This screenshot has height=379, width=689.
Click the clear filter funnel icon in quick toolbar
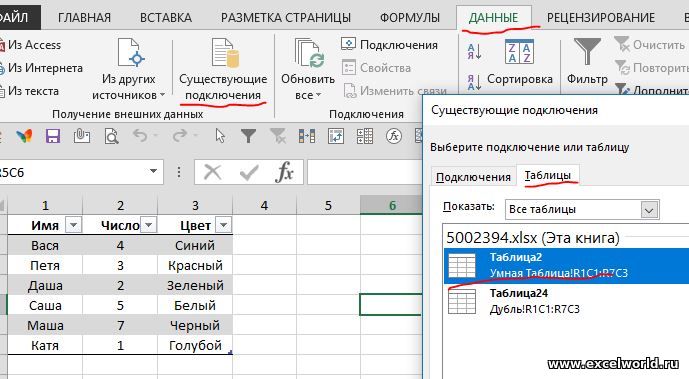(278, 136)
